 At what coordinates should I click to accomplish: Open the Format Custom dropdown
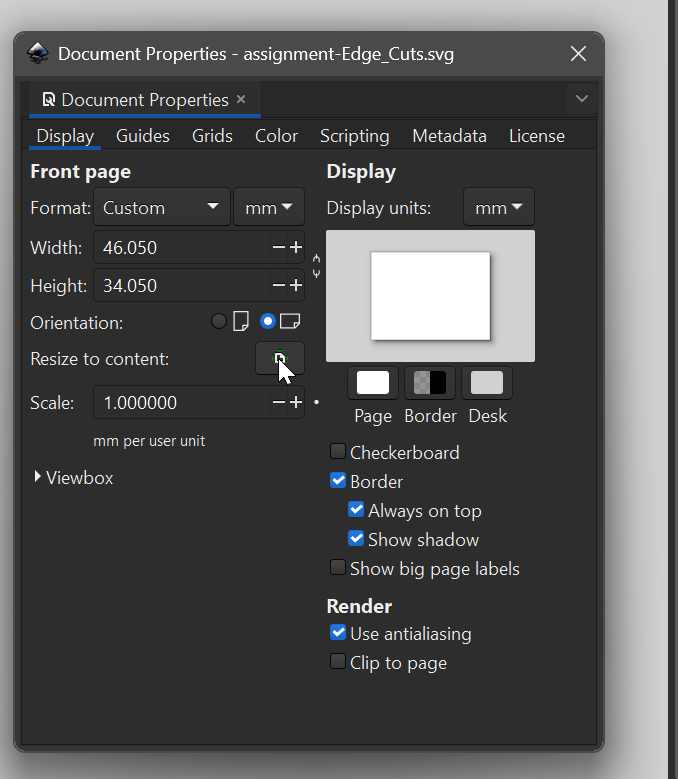pyautogui.click(x=161, y=207)
